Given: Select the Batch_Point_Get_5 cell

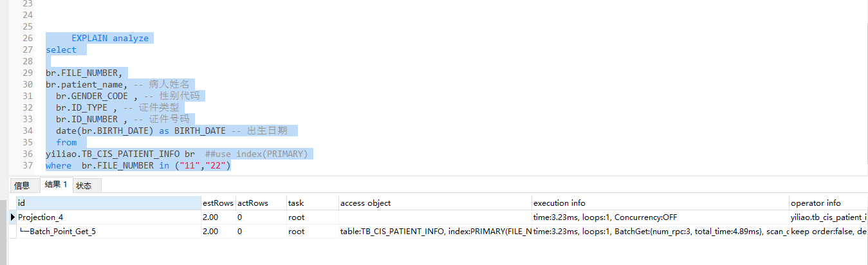Looking at the screenshot, I should tap(62, 232).
